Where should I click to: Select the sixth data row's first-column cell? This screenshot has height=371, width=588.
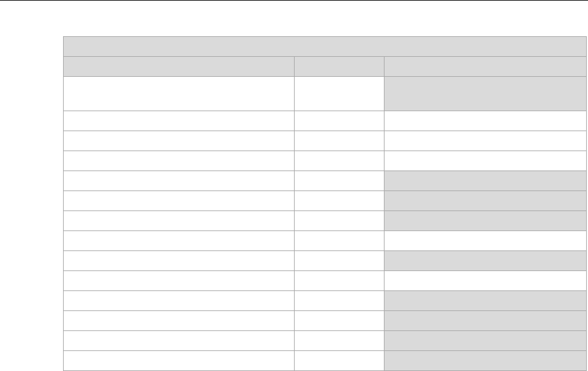[179, 200]
